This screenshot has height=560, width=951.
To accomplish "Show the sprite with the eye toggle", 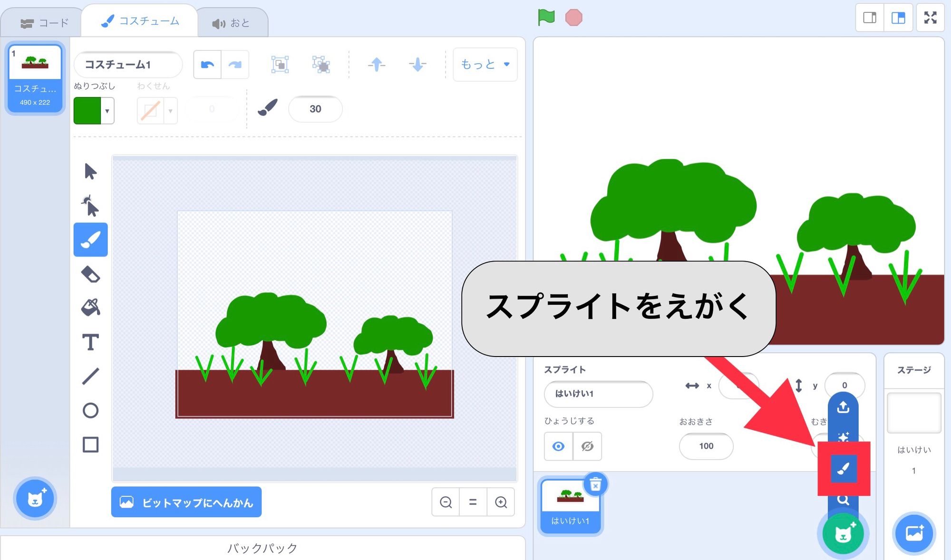I will tap(557, 446).
